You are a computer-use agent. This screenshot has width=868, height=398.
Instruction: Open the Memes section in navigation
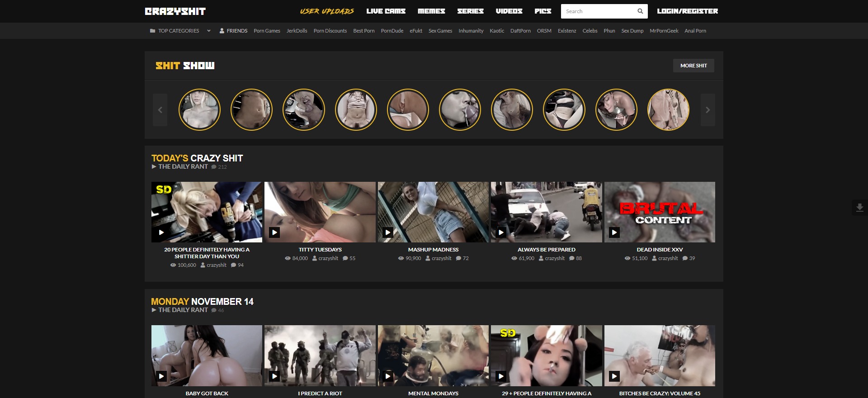(431, 11)
